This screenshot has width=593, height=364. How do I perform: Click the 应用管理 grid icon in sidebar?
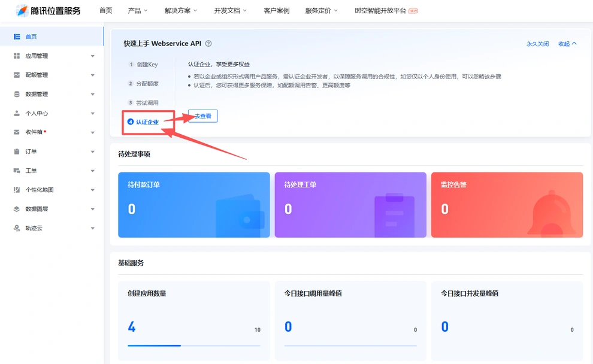[17, 56]
